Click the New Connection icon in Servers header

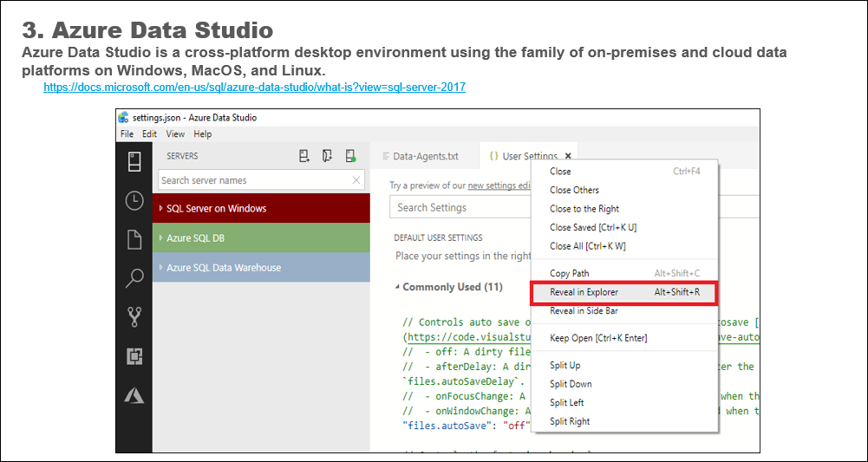304,156
